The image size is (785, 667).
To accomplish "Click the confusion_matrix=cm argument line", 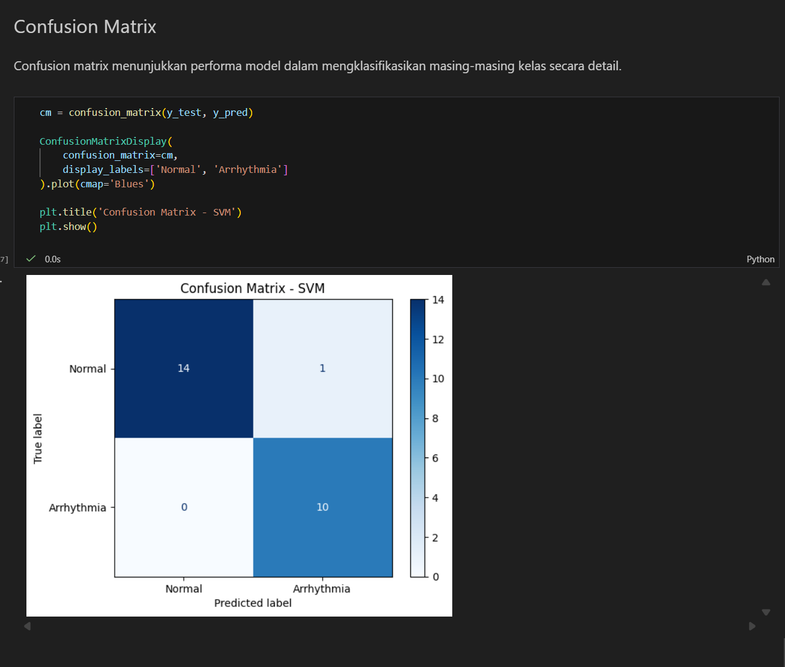I will [120, 155].
